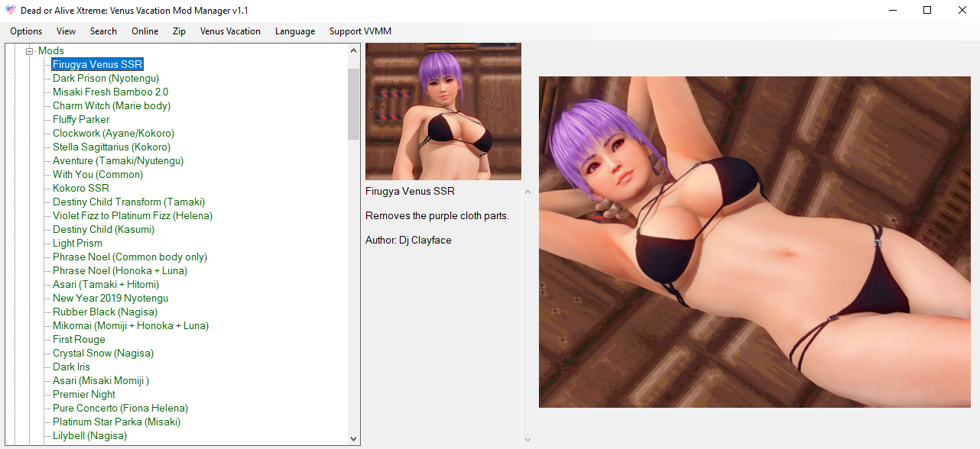Click the description pane scroll up arrow
The width and height of the screenshot is (980, 449).
(527, 191)
